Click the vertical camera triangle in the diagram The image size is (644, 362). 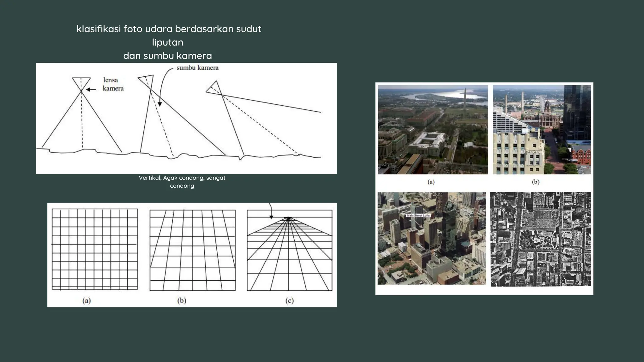pos(81,83)
